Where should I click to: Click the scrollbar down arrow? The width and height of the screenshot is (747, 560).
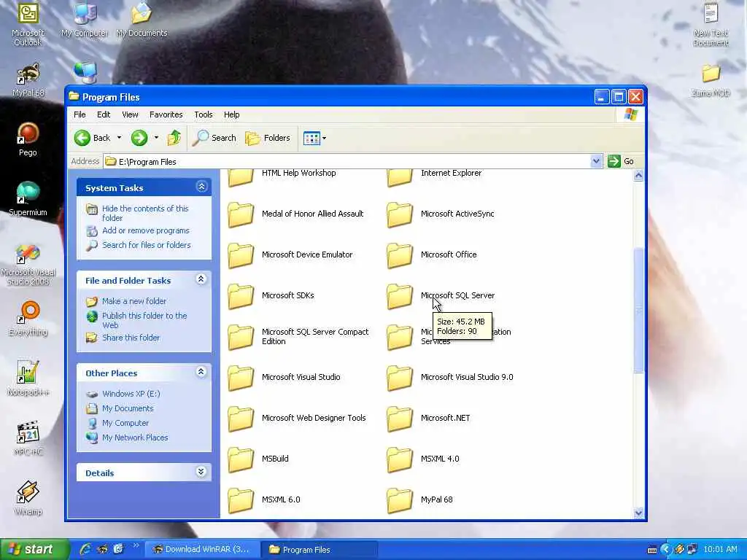coord(638,513)
